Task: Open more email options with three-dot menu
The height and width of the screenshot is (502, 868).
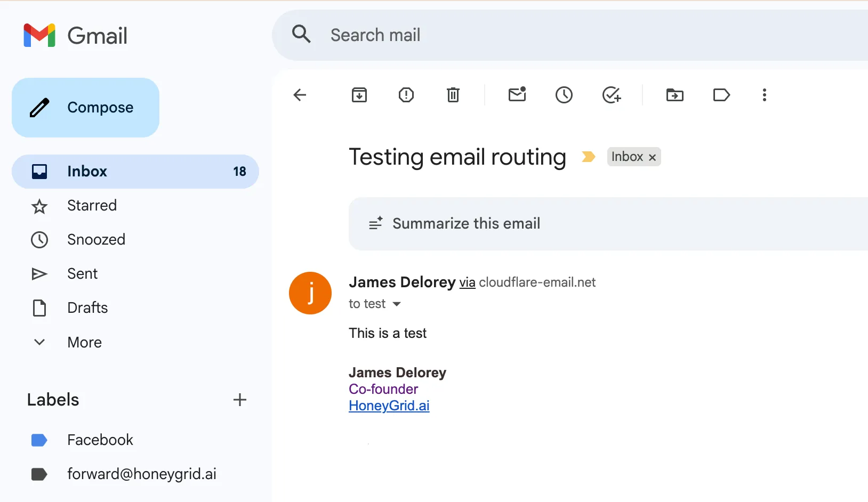Action: 765,95
